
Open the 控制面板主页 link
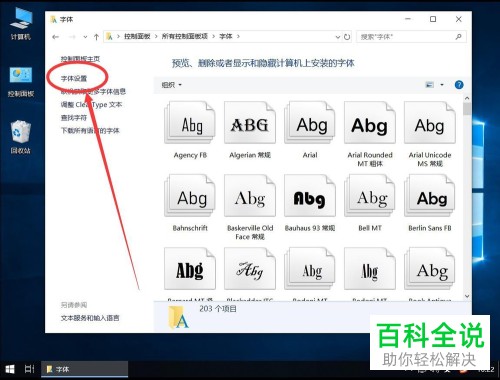[80, 59]
